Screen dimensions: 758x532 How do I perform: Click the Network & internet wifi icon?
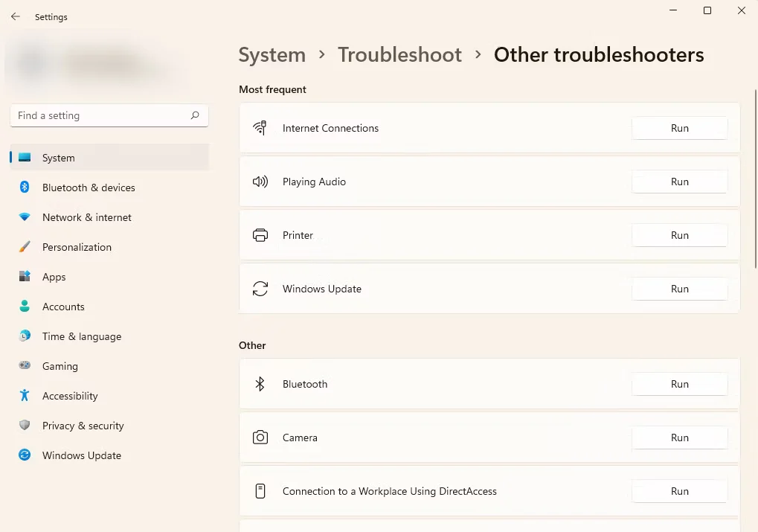[x=25, y=217]
